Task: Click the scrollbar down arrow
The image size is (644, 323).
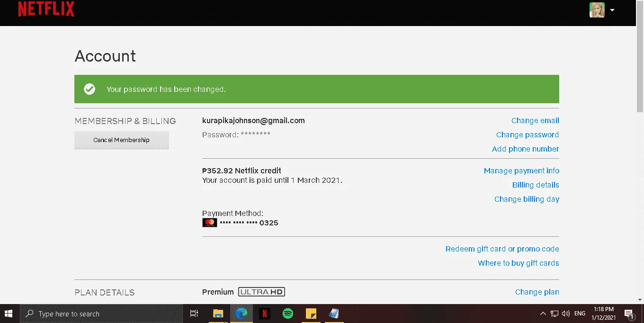Action: pyautogui.click(x=640, y=300)
